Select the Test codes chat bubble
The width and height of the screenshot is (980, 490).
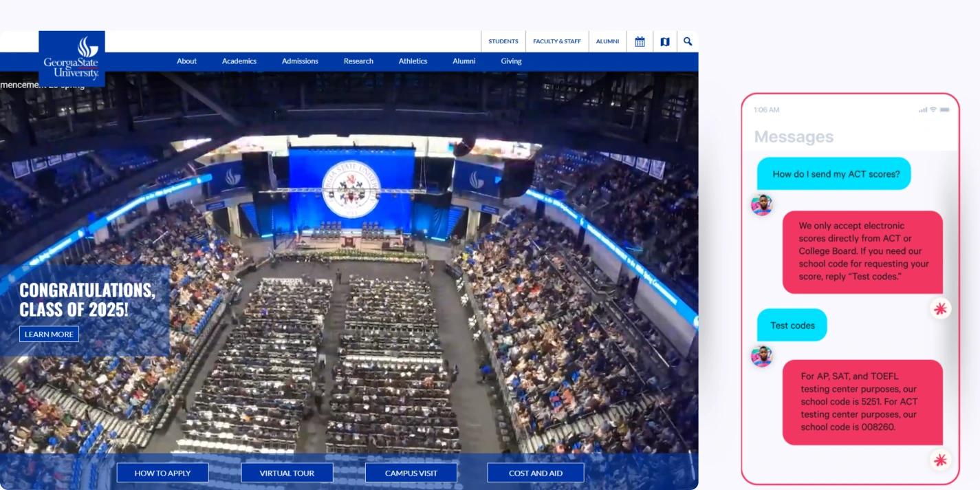[x=792, y=325]
